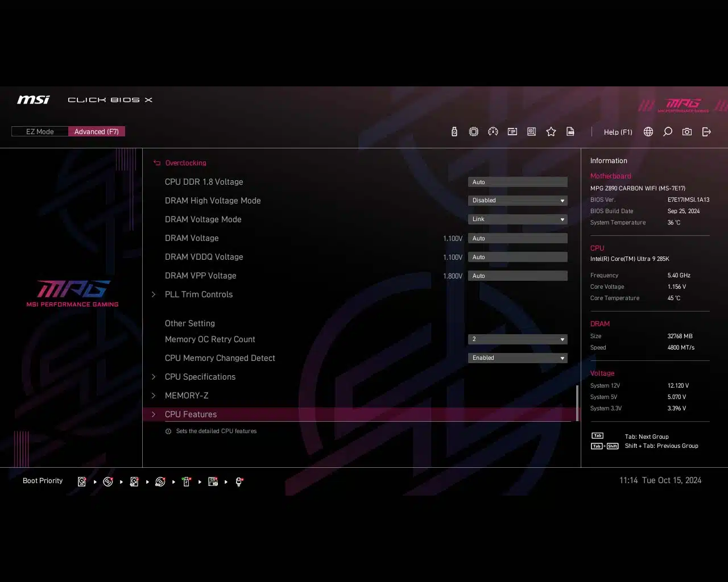
Task: Select the DRAM VDDQ Voltage label
Action: [x=204, y=257]
